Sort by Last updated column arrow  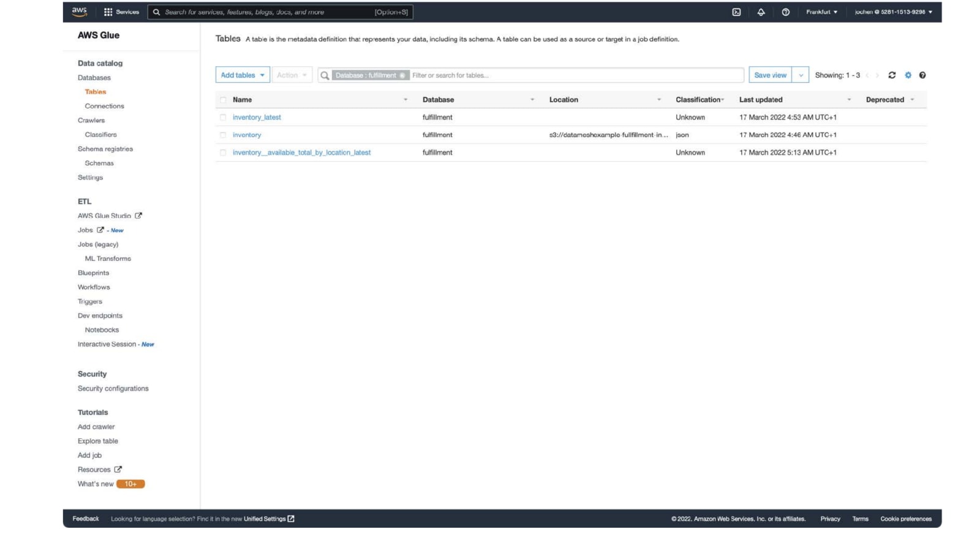pos(849,100)
